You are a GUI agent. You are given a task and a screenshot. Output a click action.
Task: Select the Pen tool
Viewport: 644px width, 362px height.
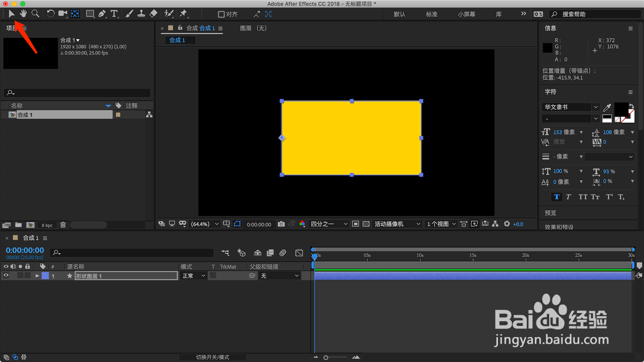[102, 14]
